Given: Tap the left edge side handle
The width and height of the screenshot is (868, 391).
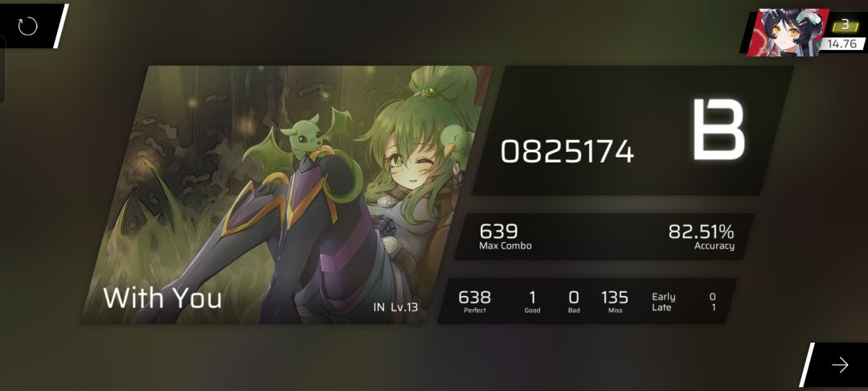Looking at the screenshot, I should point(2,70).
